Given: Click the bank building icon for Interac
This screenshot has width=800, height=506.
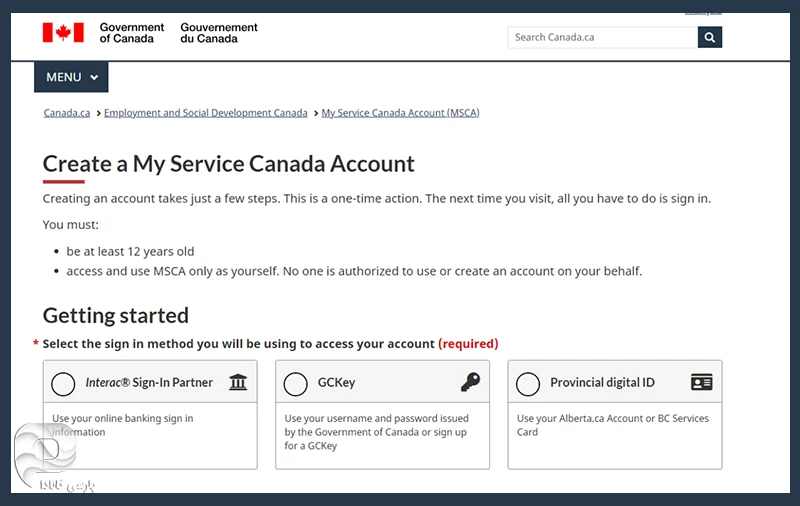Looking at the screenshot, I should 237,382.
